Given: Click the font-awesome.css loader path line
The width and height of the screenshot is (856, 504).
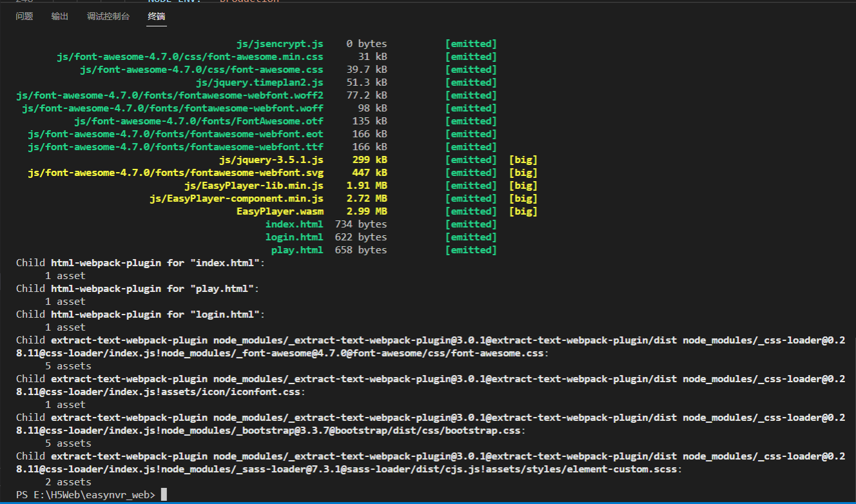Looking at the screenshot, I should [282, 353].
